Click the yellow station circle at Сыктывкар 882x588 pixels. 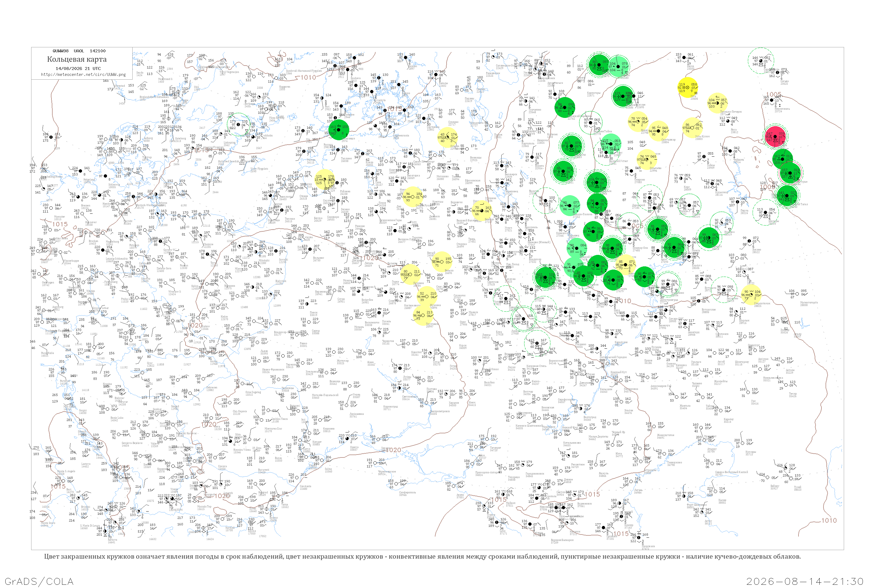(x=659, y=131)
